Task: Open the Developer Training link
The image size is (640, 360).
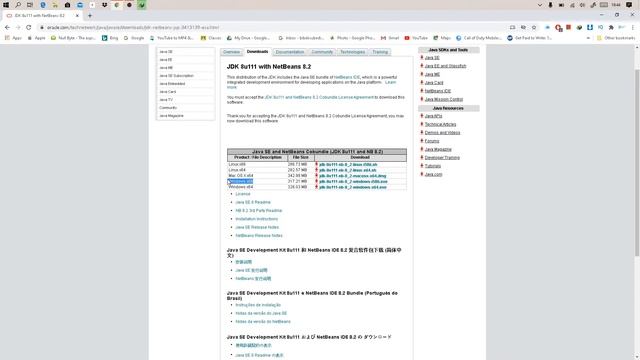Action: [442, 158]
